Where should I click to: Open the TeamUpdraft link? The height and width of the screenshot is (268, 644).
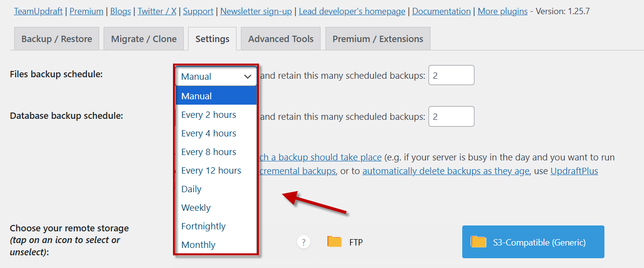38,11
